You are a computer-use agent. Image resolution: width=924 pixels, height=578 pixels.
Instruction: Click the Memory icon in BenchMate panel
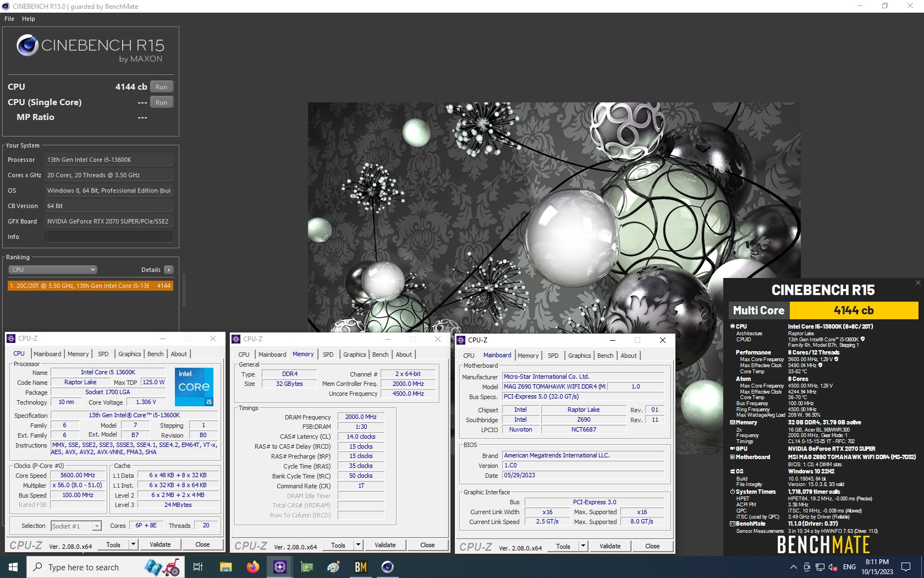click(733, 422)
